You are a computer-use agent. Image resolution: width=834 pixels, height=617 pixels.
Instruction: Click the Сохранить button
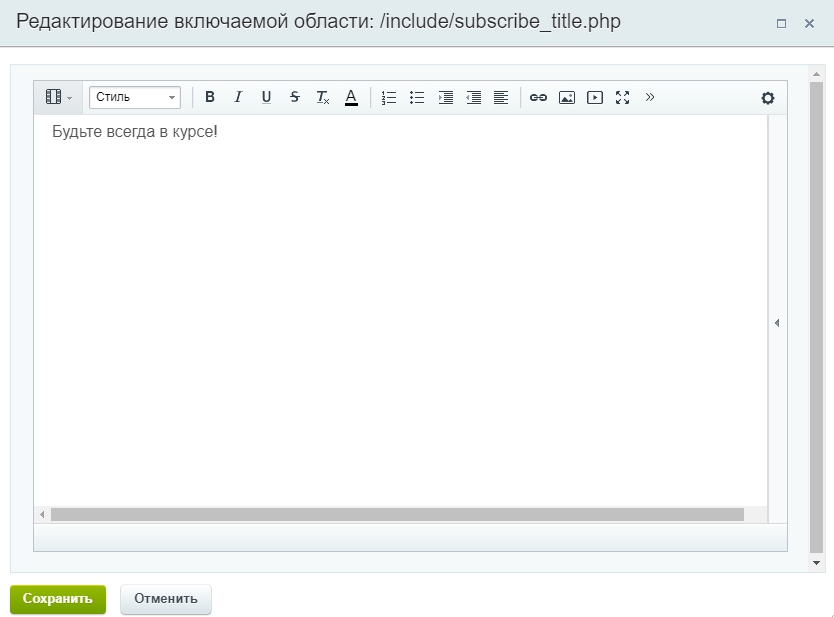tap(58, 599)
